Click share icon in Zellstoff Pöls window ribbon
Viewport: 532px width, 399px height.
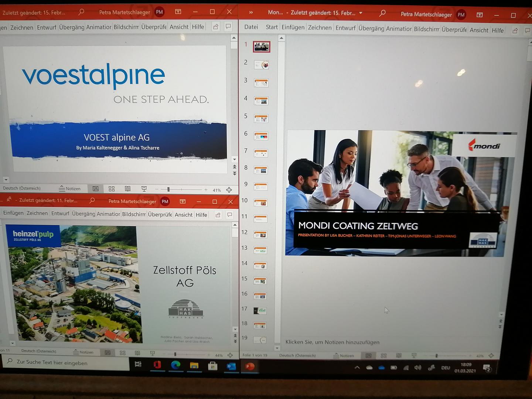click(x=218, y=215)
